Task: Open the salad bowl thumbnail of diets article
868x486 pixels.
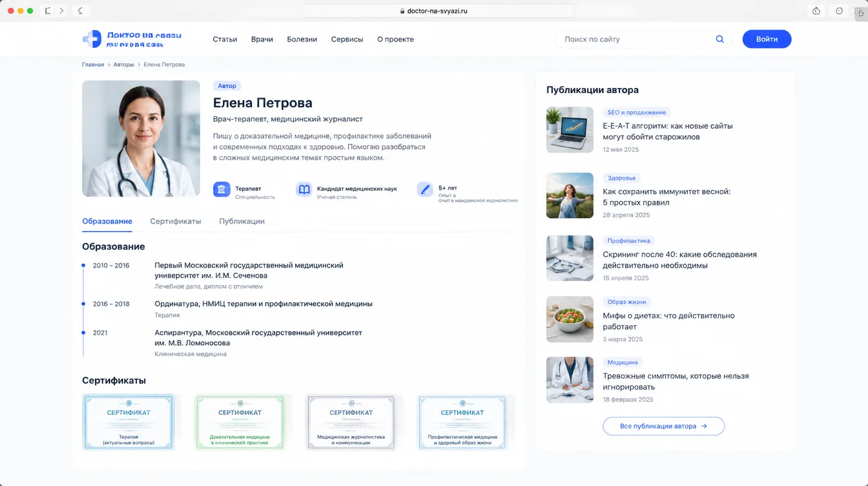Action: (570, 319)
